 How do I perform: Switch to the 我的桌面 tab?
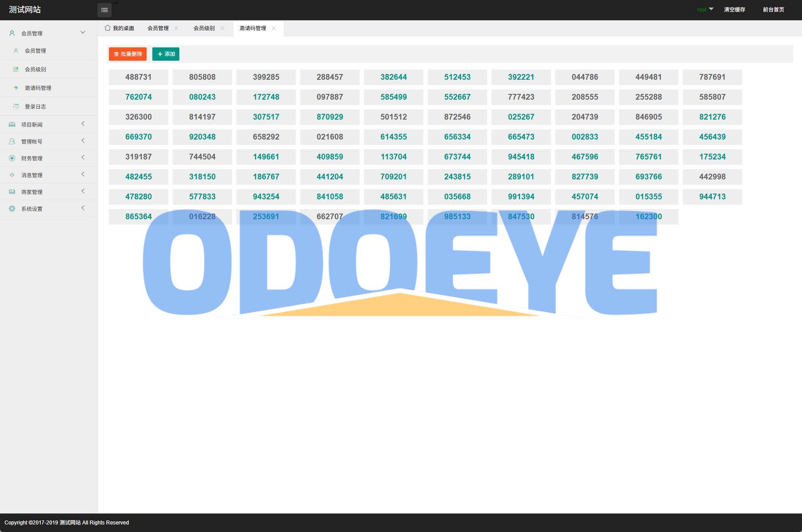pos(120,28)
